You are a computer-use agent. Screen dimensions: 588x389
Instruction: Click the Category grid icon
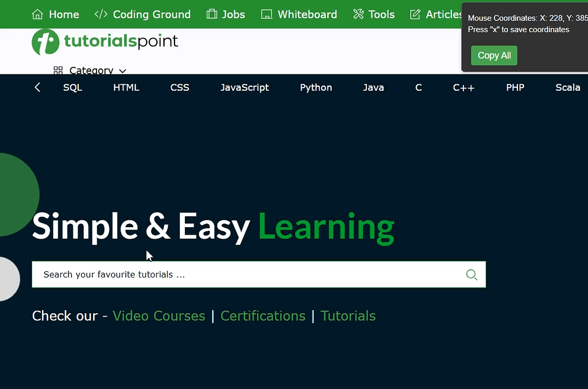[58, 71]
